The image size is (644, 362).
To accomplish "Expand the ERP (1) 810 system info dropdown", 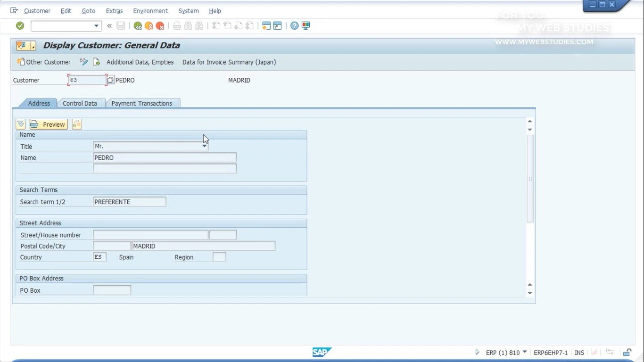I will click(525, 352).
